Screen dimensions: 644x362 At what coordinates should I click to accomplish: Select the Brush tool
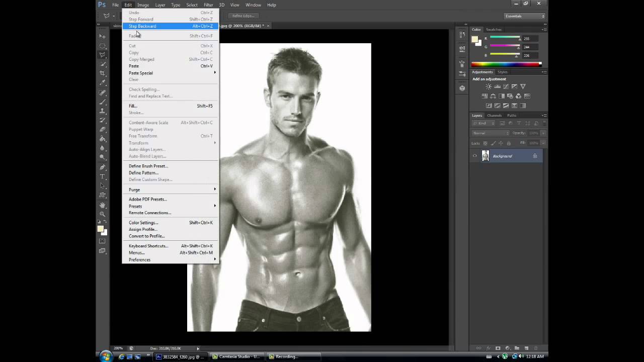[x=103, y=102]
